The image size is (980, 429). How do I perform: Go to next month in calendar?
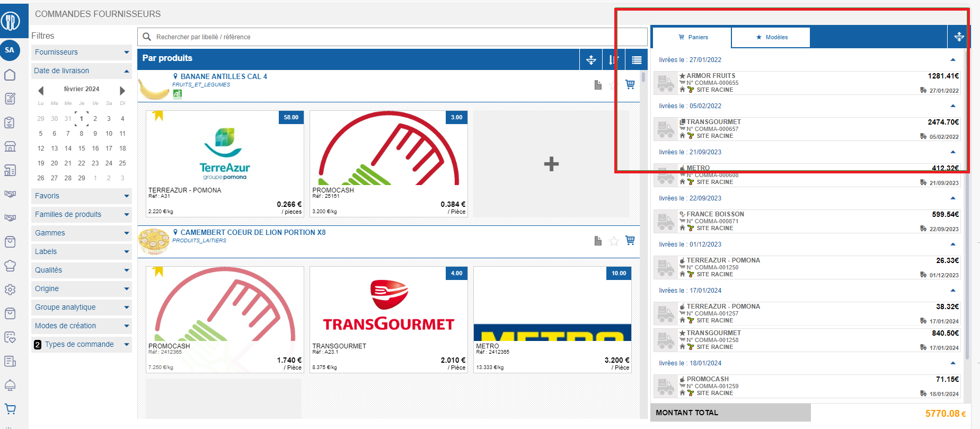(122, 90)
